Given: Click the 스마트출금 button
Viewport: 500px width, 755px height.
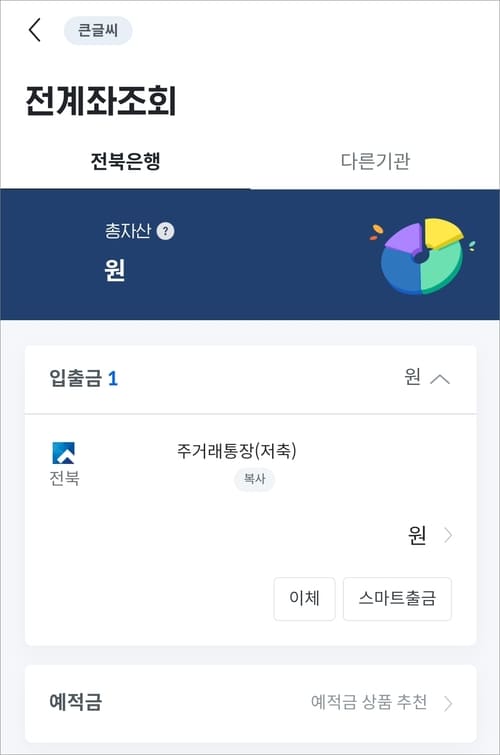Looking at the screenshot, I should (397, 599).
